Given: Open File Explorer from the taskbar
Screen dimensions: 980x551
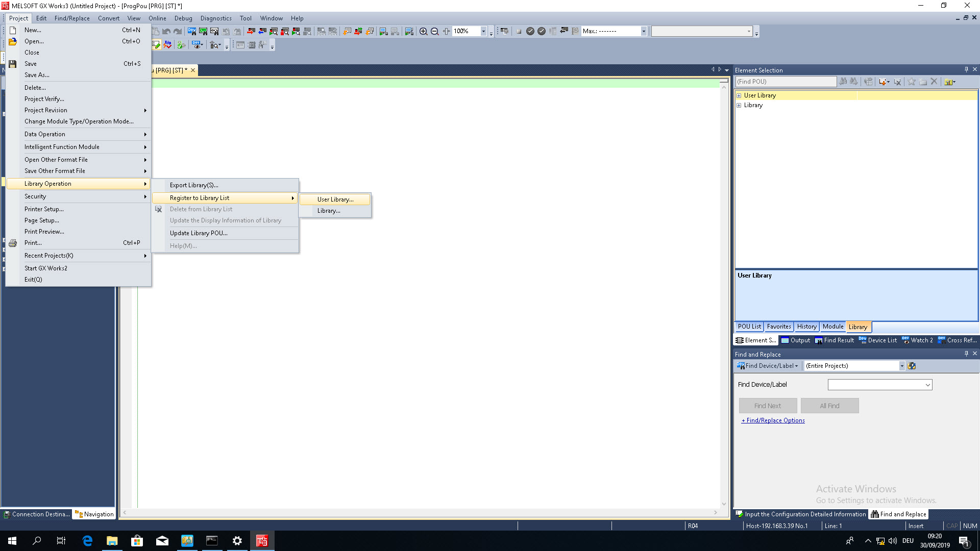Looking at the screenshot, I should tap(112, 541).
